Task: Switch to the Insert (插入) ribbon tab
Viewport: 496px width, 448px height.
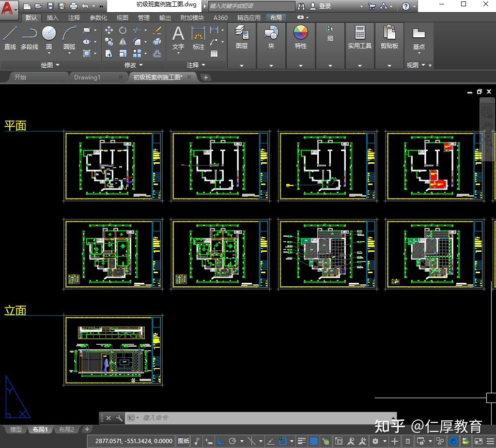Action: click(52, 18)
